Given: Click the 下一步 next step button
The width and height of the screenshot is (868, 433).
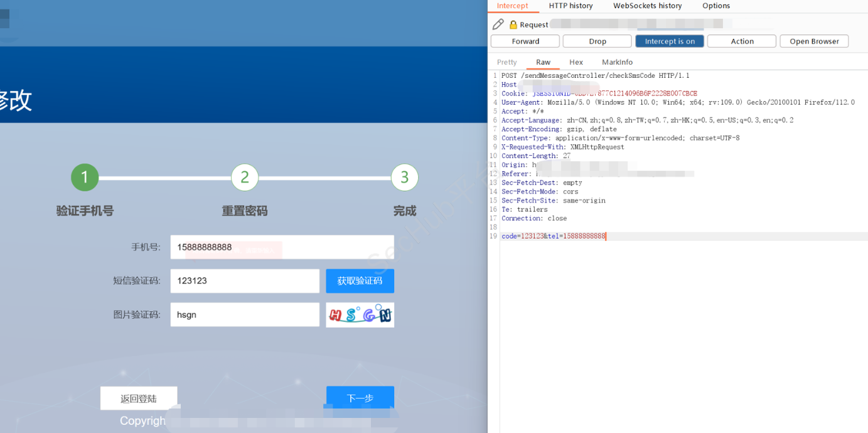Looking at the screenshot, I should [x=360, y=398].
